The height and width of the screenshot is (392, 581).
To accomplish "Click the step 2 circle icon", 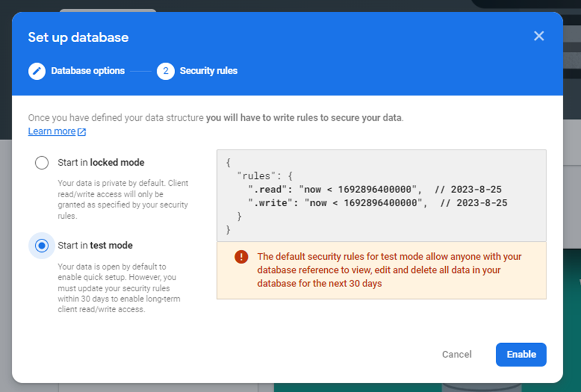I will click(x=166, y=71).
